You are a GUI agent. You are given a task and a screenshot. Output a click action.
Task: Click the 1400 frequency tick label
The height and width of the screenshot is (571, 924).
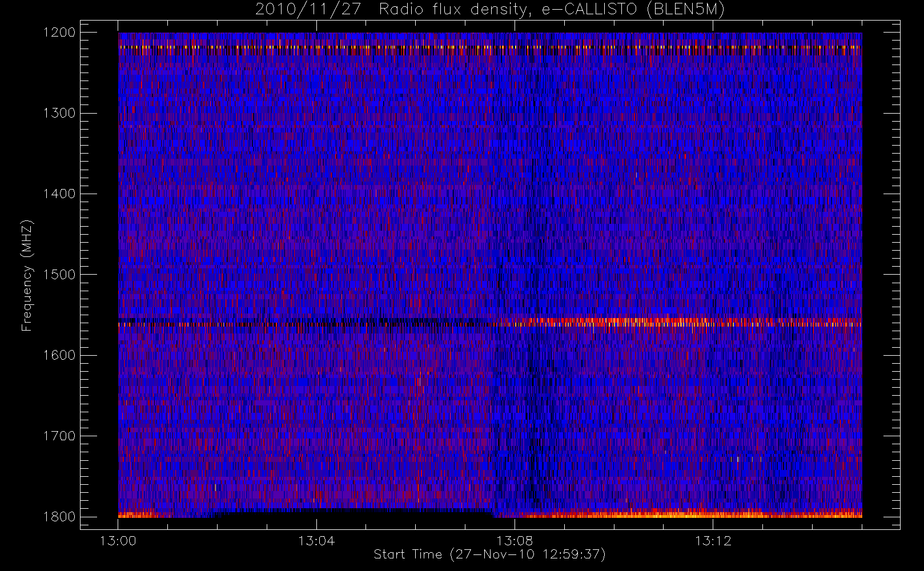point(59,194)
